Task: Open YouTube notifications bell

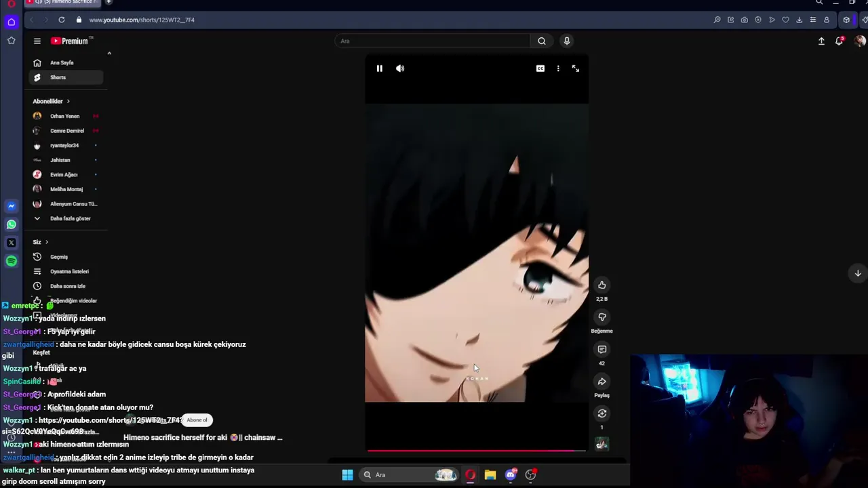Action: pos(840,41)
